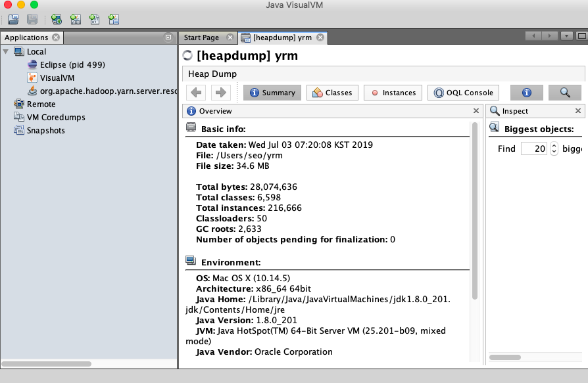Close the Overview section

[x=476, y=111]
